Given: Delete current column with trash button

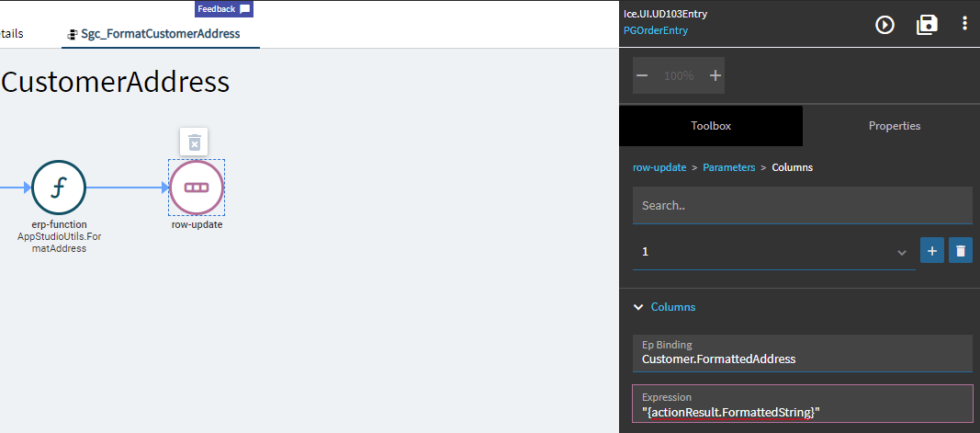Looking at the screenshot, I should pyautogui.click(x=961, y=251).
